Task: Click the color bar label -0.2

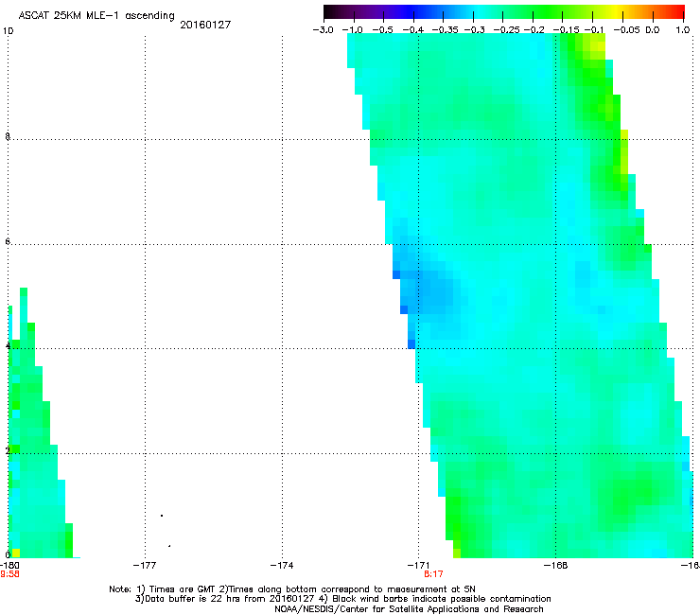Action: point(534,30)
